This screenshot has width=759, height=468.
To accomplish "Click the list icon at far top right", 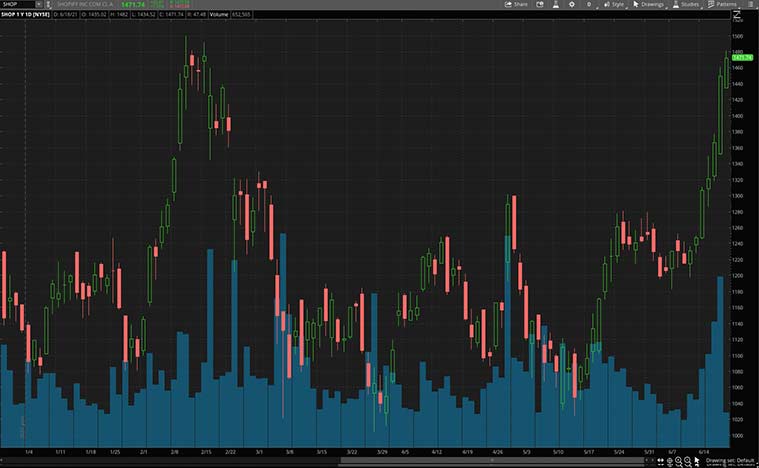I will coord(750,4).
